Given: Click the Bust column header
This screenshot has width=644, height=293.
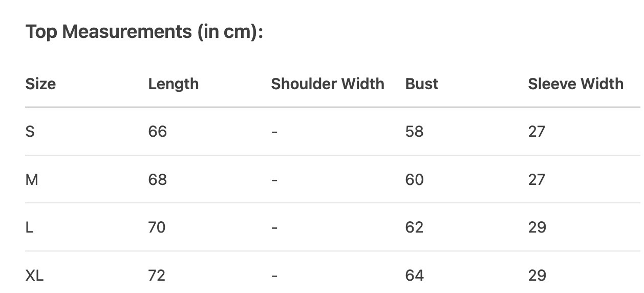Looking at the screenshot, I should click(x=421, y=84).
